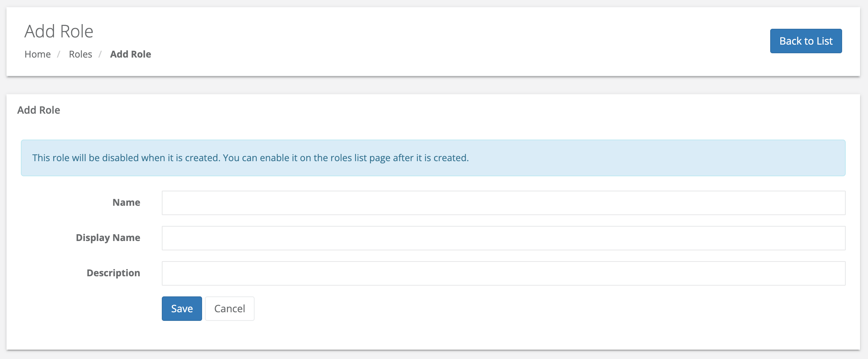Click Cancel to discard the role
The height and width of the screenshot is (359, 868).
229,308
